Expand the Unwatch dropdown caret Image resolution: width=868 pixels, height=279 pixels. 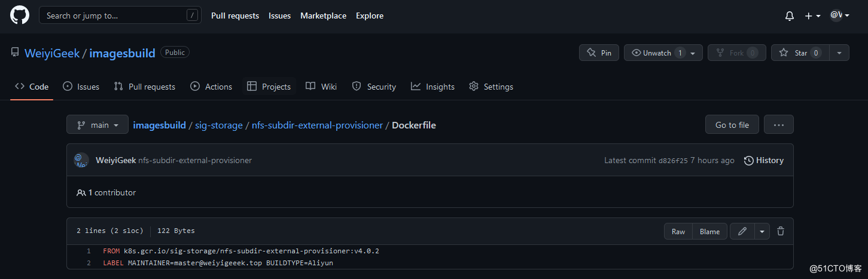point(693,53)
